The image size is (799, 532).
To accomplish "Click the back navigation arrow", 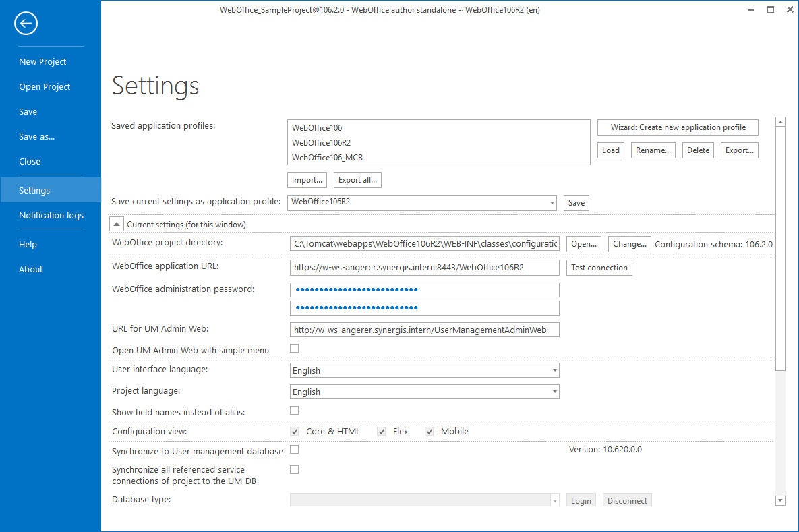I will point(26,23).
